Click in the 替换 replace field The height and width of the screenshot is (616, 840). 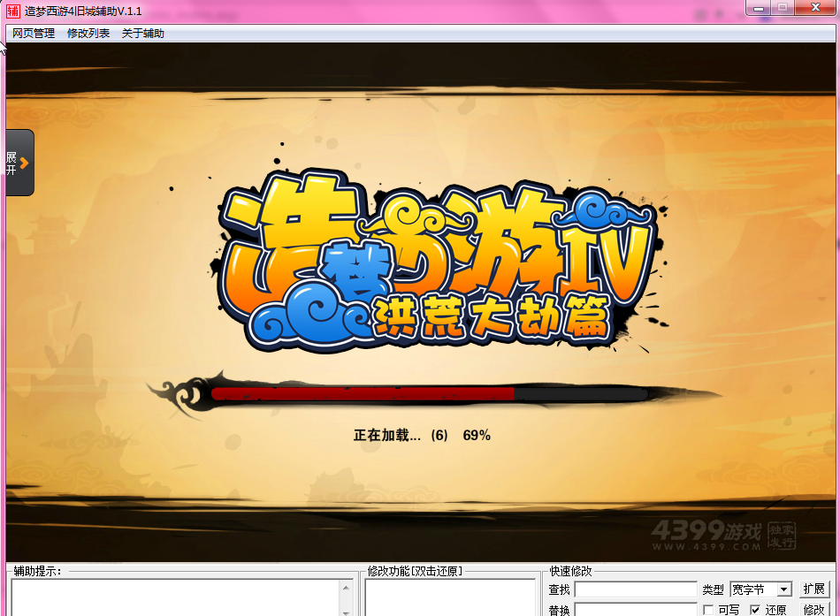[636, 610]
